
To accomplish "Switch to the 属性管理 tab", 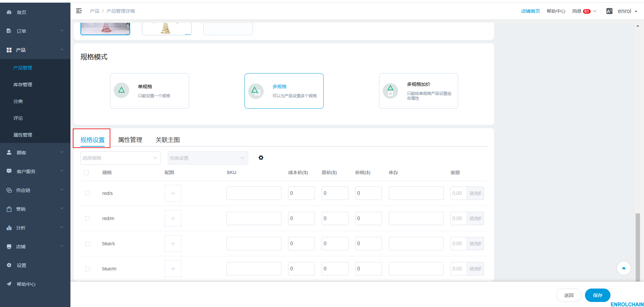I will click(x=130, y=140).
